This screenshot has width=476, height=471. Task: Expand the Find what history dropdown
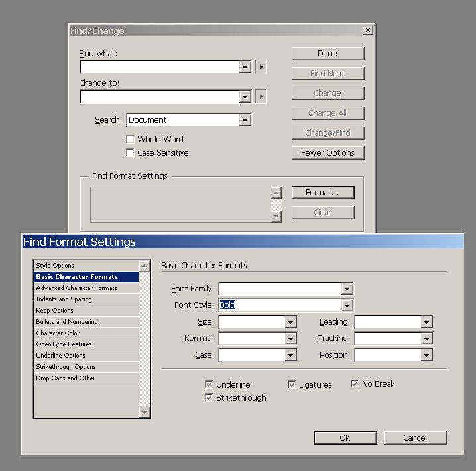coord(245,67)
